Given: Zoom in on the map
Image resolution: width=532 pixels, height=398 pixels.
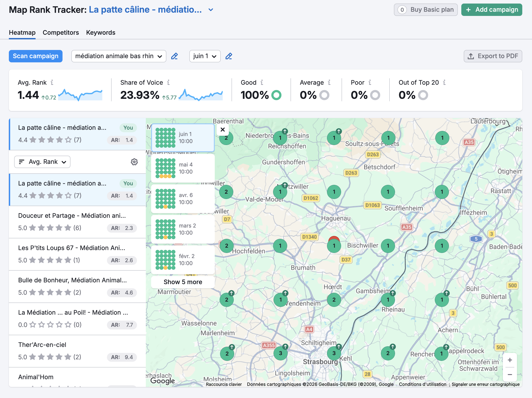Looking at the screenshot, I should 510,360.
